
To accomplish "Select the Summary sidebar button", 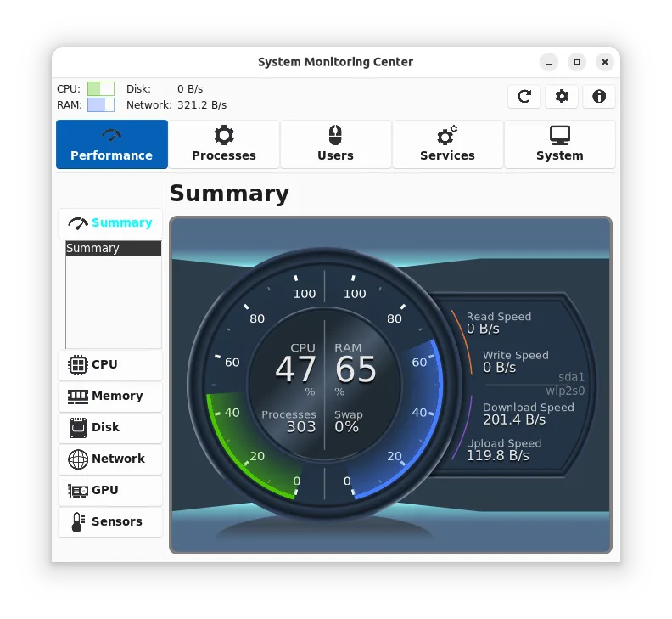I will coord(110,223).
